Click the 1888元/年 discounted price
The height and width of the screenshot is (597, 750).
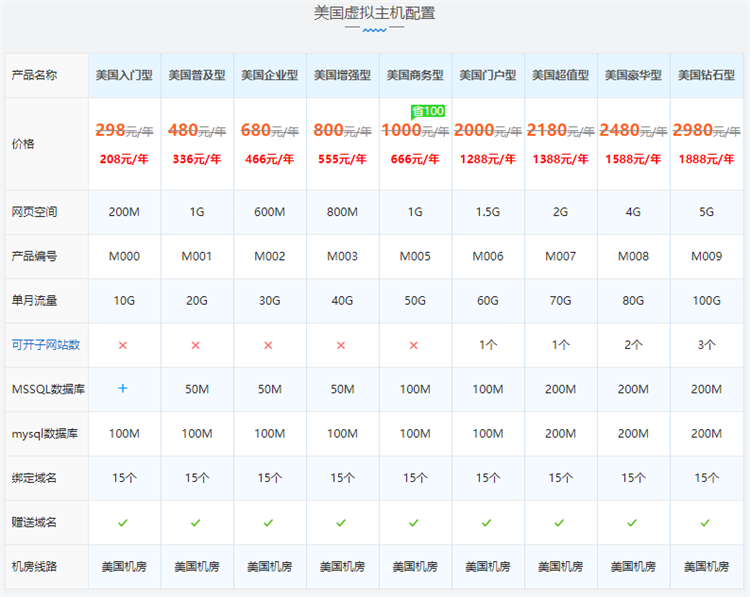point(706,158)
